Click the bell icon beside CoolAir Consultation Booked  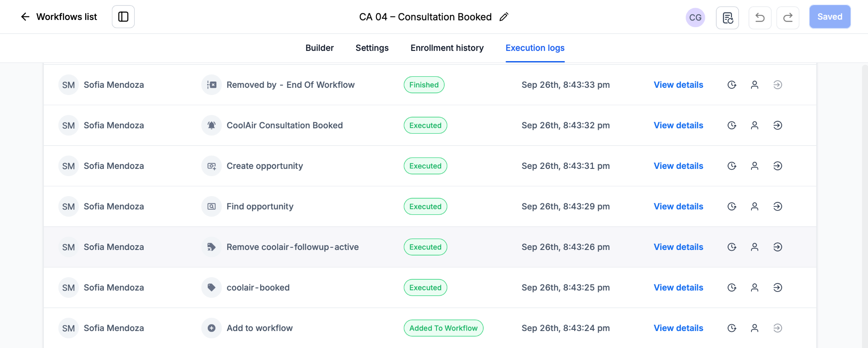point(211,125)
